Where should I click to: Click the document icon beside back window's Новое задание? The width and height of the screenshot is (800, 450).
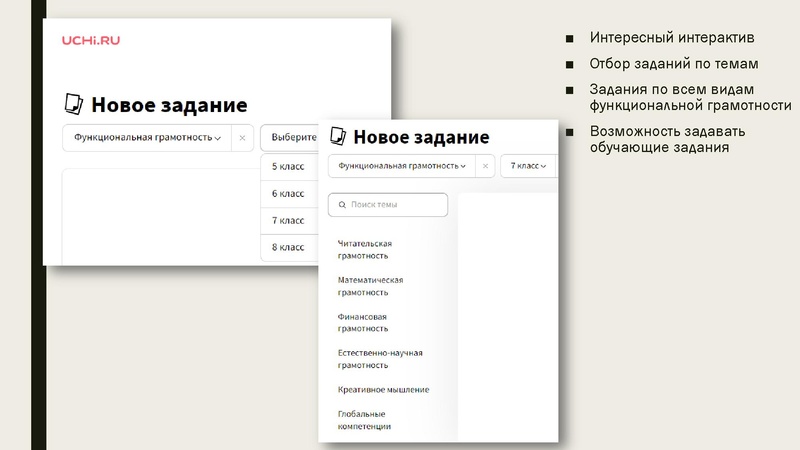tap(74, 104)
